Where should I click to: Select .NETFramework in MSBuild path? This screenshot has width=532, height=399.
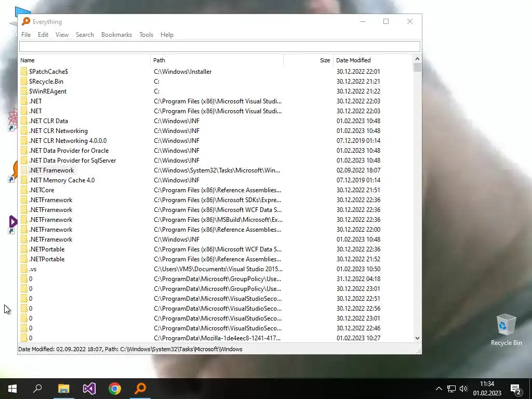[50, 220]
